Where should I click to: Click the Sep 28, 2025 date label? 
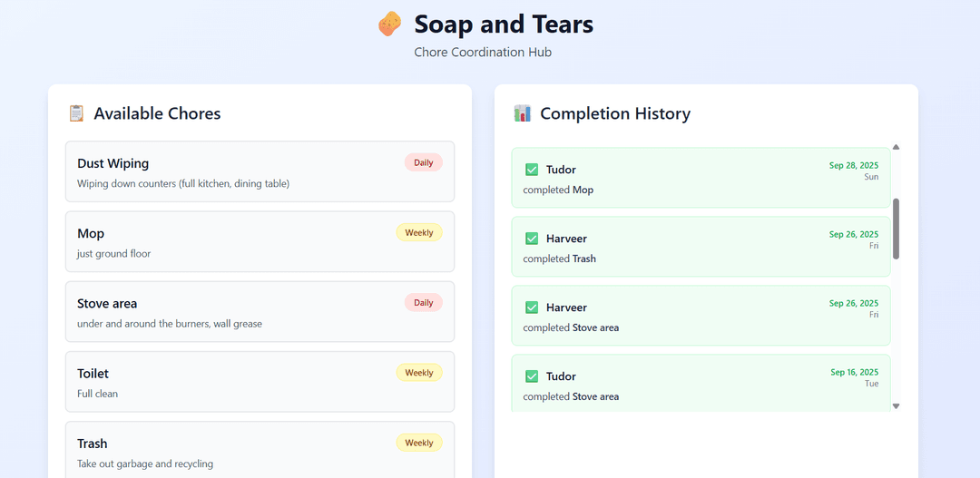tap(853, 165)
